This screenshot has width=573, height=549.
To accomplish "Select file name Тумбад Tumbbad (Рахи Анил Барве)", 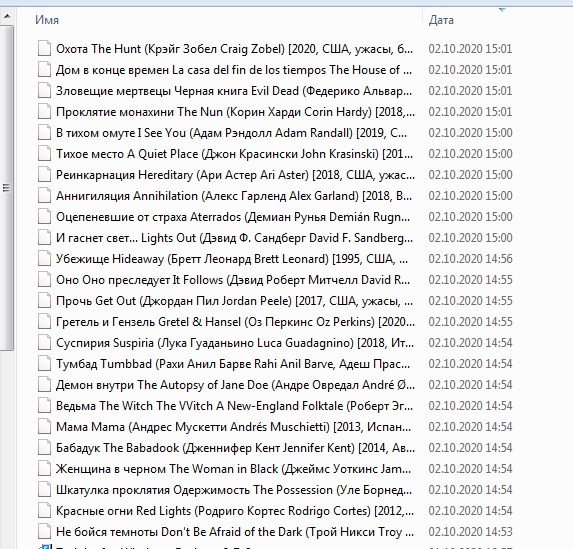I will click(233, 364).
